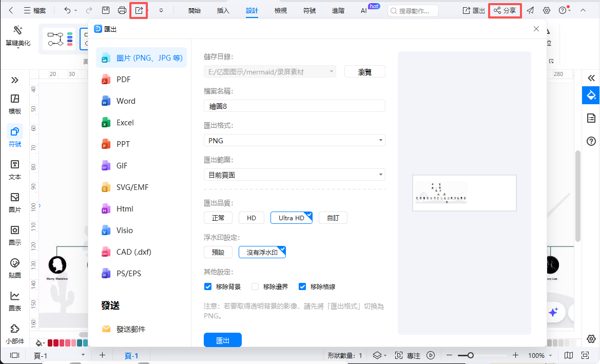Uncheck the 移除背景 option

click(x=207, y=286)
